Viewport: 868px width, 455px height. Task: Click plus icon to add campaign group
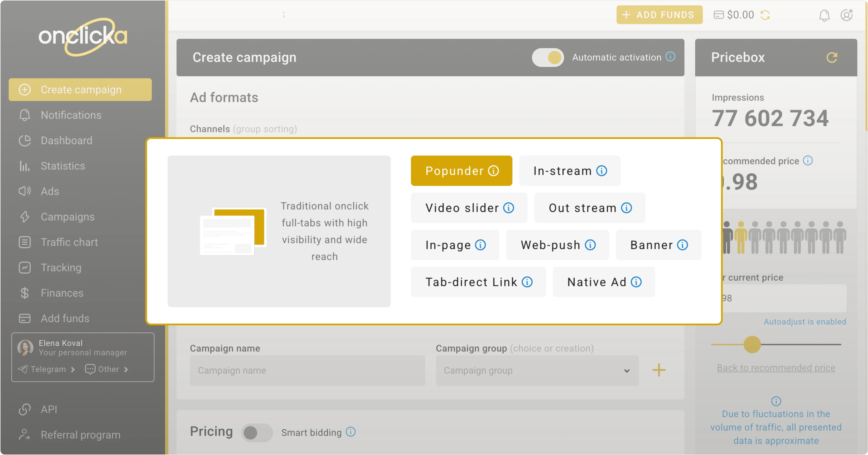pos(659,370)
